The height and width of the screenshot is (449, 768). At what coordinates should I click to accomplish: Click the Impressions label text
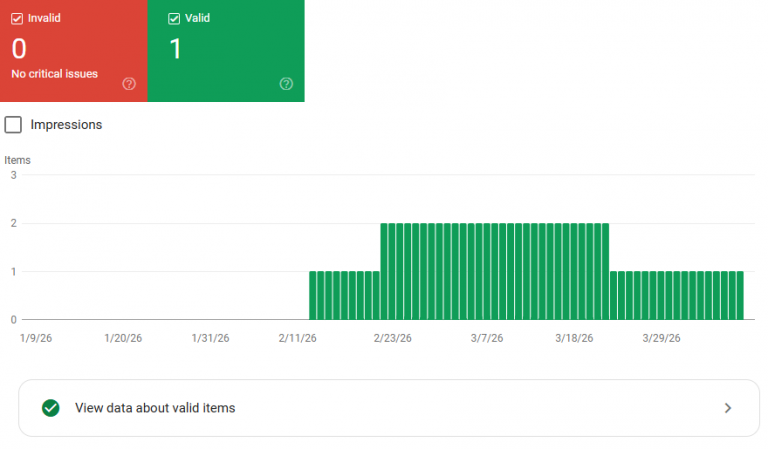(x=66, y=125)
